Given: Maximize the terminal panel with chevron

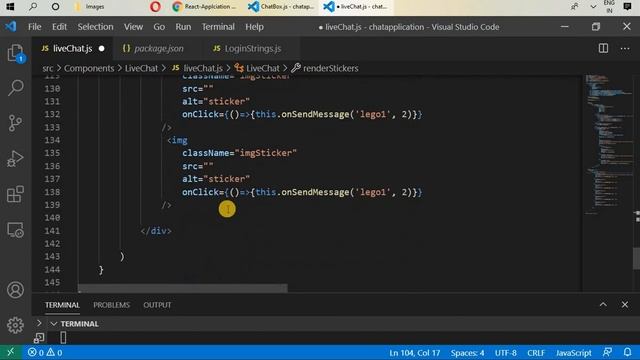Looking at the screenshot, I should pyautogui.click(x=603, y=304).
